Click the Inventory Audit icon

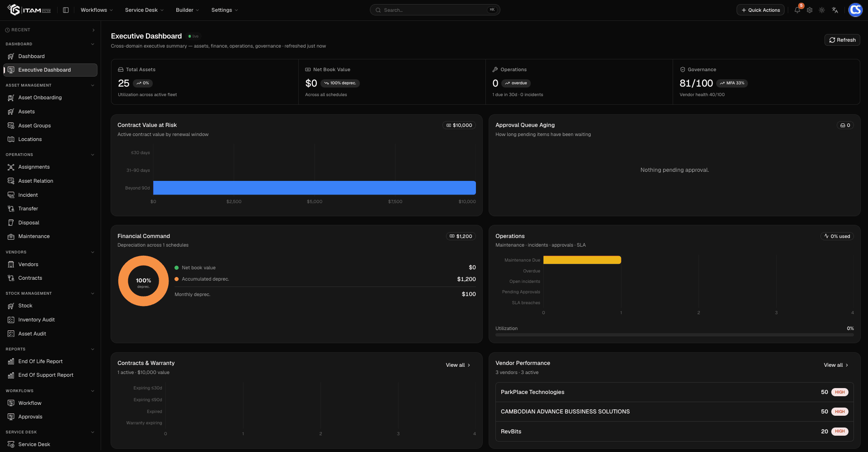pos(11,320)
